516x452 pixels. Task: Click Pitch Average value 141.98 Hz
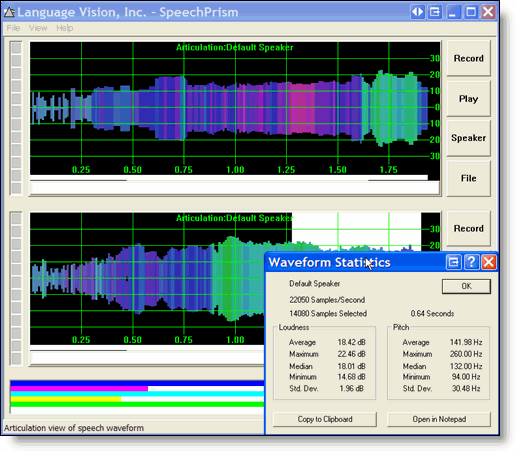(x=466, y=342)
